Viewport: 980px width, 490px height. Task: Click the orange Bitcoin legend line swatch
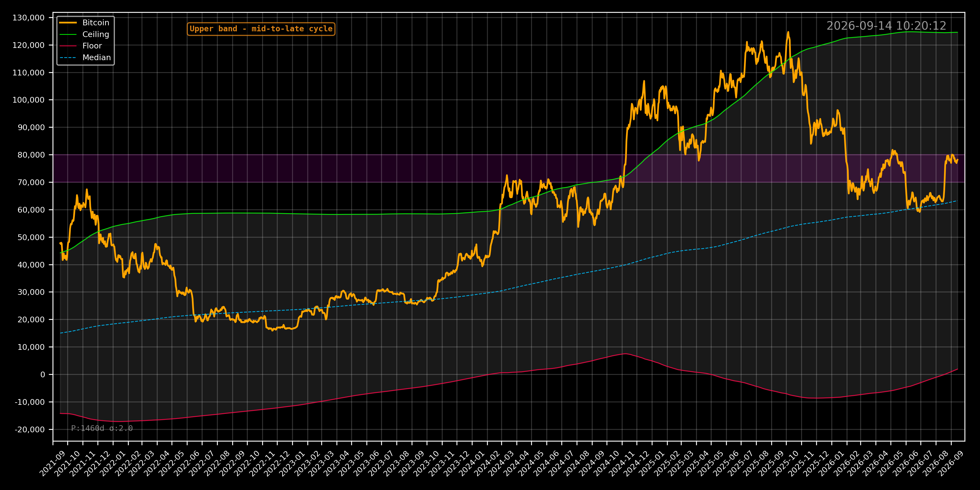point(68,23)
